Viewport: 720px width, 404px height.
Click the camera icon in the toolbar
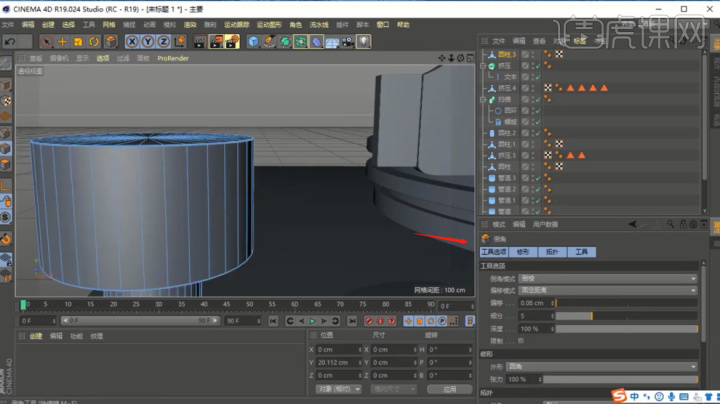pyautogui.click(x=347, y=41)
